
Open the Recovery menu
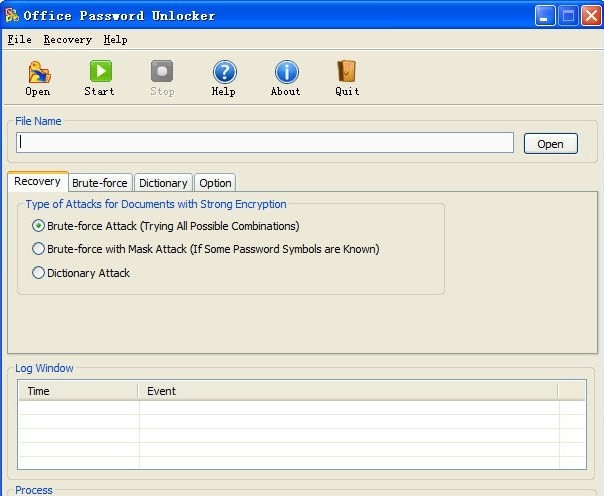[67, 39]
